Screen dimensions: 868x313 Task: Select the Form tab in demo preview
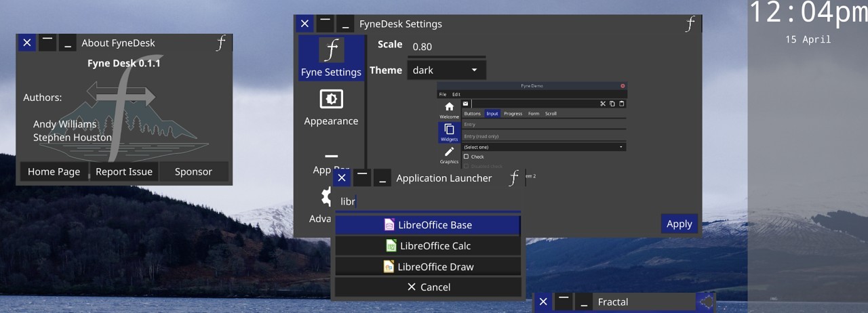pos(534,113)
